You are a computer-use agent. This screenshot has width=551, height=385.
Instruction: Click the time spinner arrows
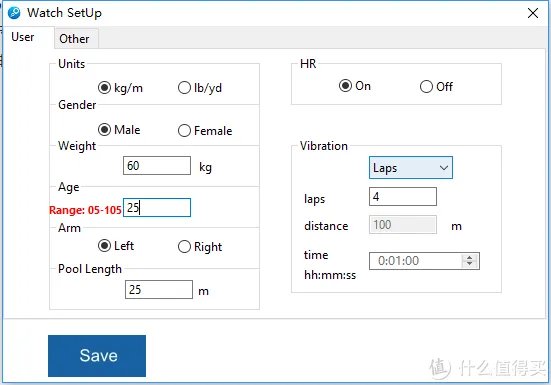[x=469, y=261]
